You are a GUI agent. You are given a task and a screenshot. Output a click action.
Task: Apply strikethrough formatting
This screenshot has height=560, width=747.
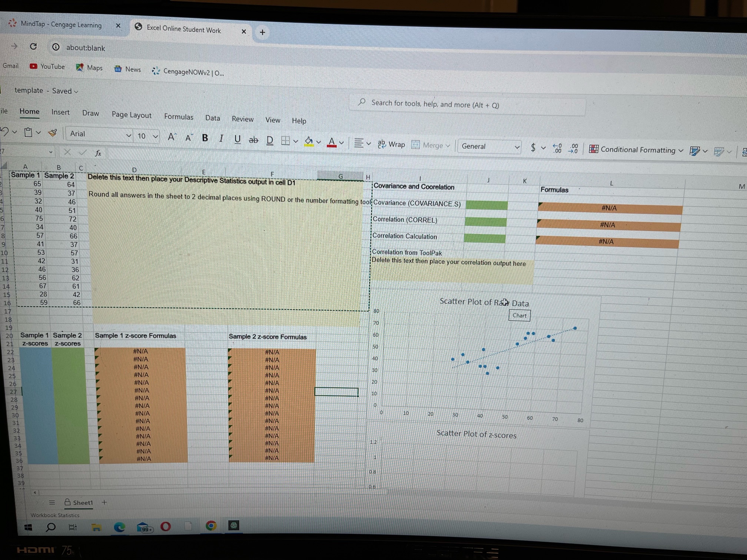click(x=253, y=140)
